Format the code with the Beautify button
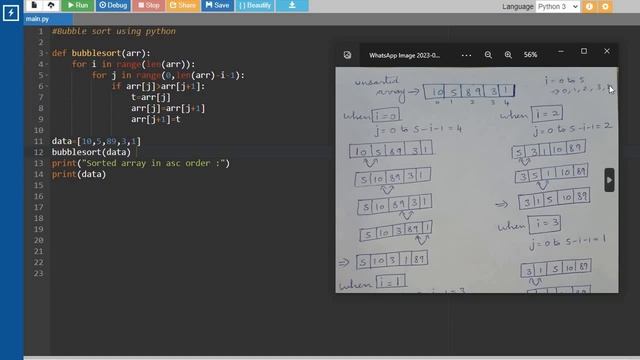Viewport: 640px width, 360px height. [x=255, y=5]
